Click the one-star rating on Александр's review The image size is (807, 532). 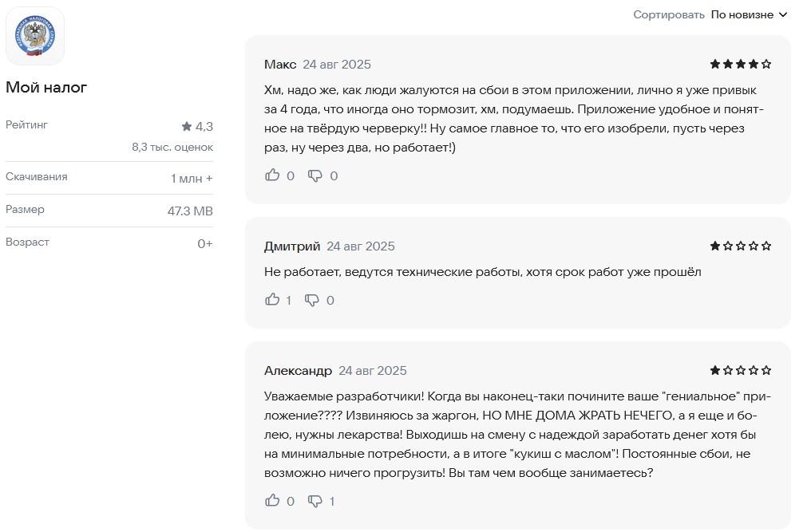tap(740, 370)
